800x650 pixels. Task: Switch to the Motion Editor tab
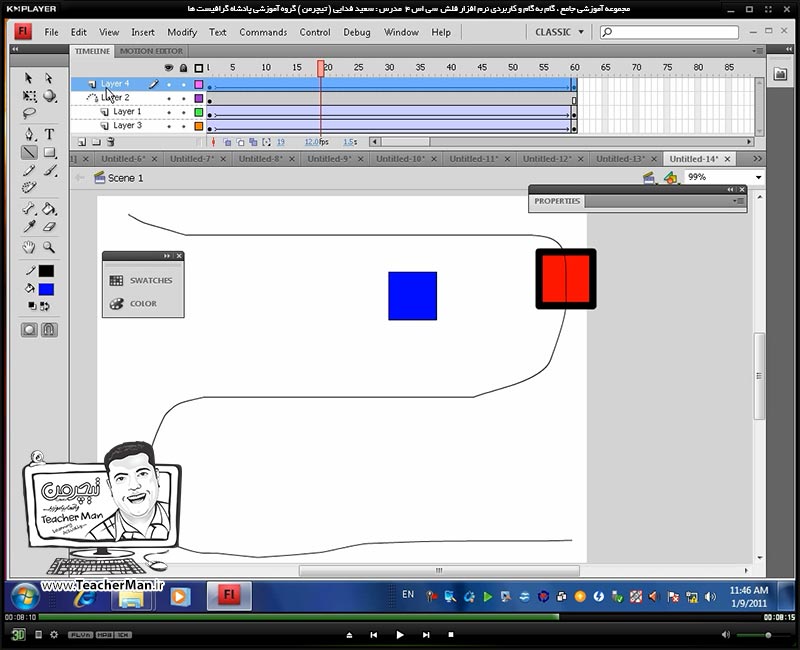pyautogui.click(x=152, y=51)
